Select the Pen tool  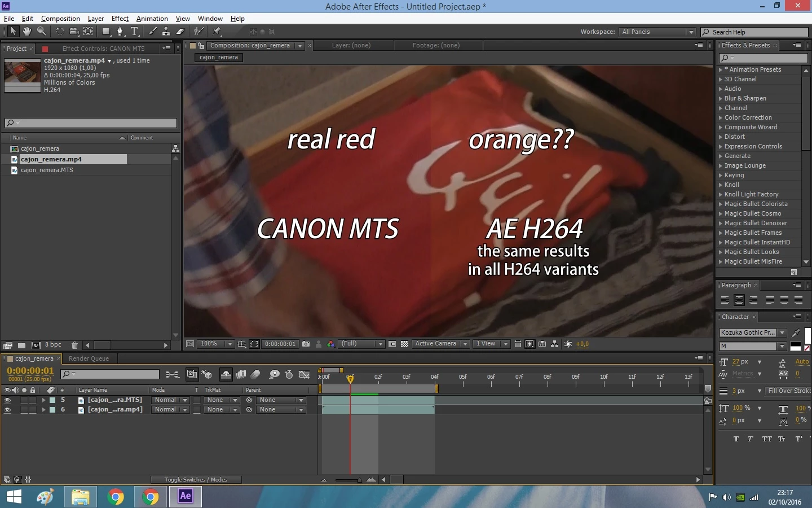[120, 32]
